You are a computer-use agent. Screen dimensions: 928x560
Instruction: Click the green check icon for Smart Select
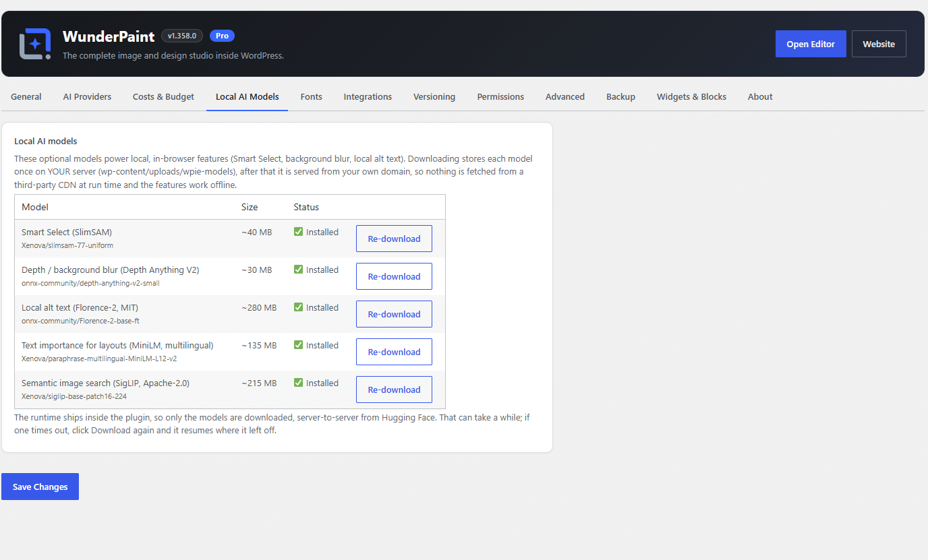click(299, 232)
